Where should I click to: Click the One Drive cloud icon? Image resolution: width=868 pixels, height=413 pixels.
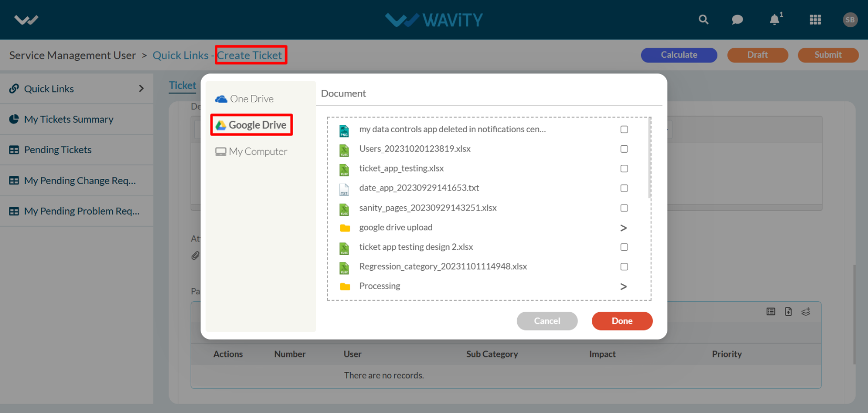click(221, 99)
